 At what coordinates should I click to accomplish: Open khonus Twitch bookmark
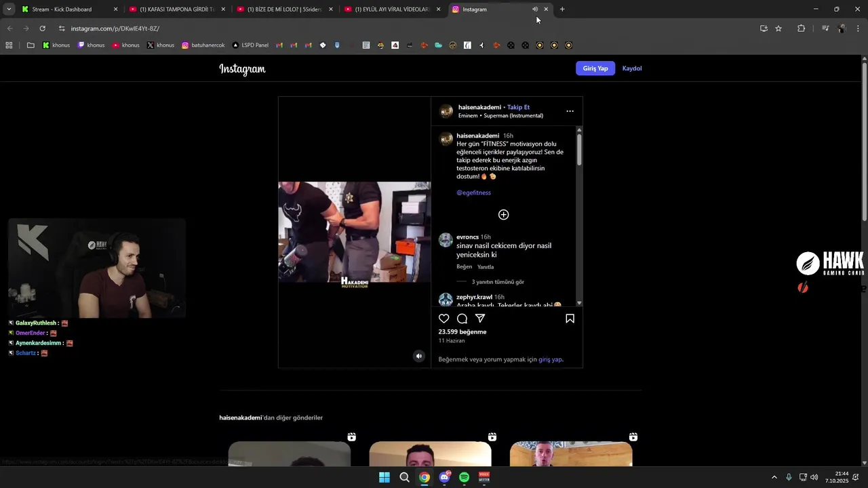[91, 45]
